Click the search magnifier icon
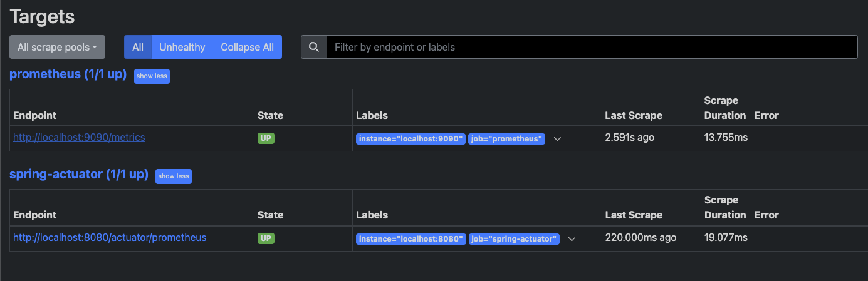Image resolution: width=868 pixels, height=281 pixels. (314, 47)
